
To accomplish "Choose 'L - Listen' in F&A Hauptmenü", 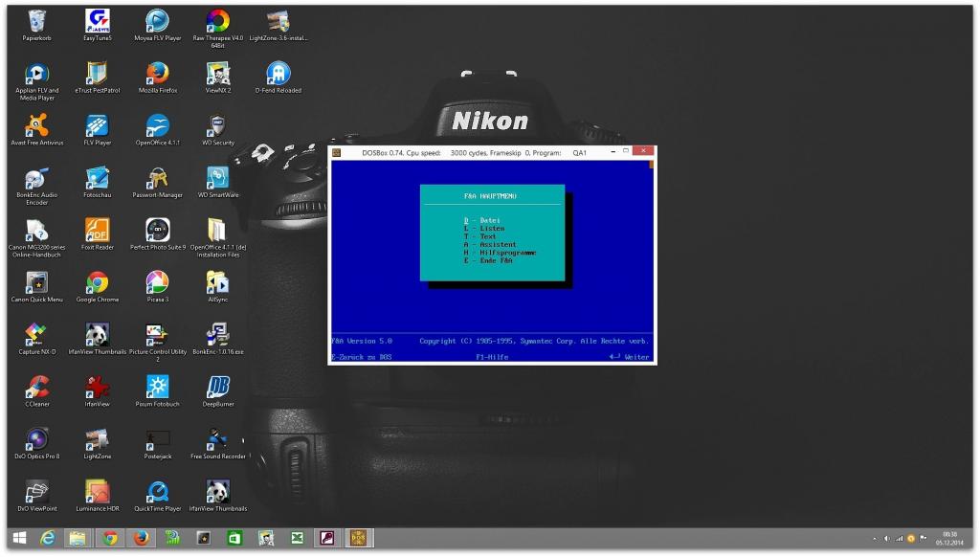I will click(483, 228).
